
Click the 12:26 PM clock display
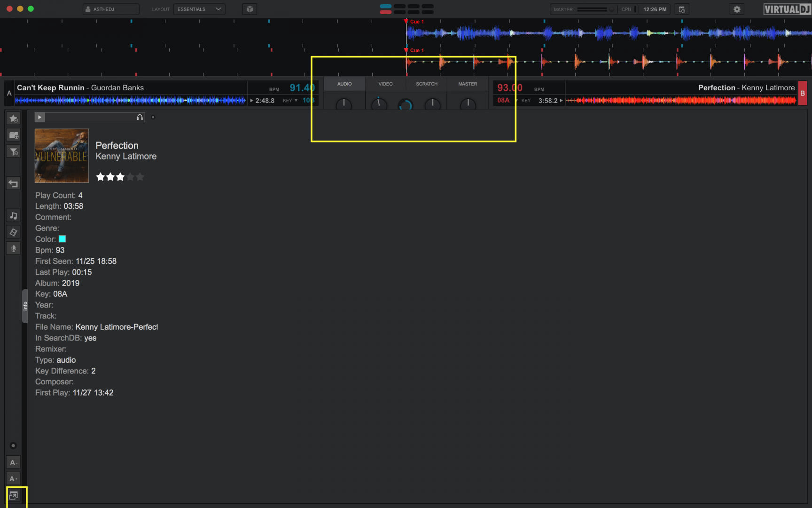655,9
